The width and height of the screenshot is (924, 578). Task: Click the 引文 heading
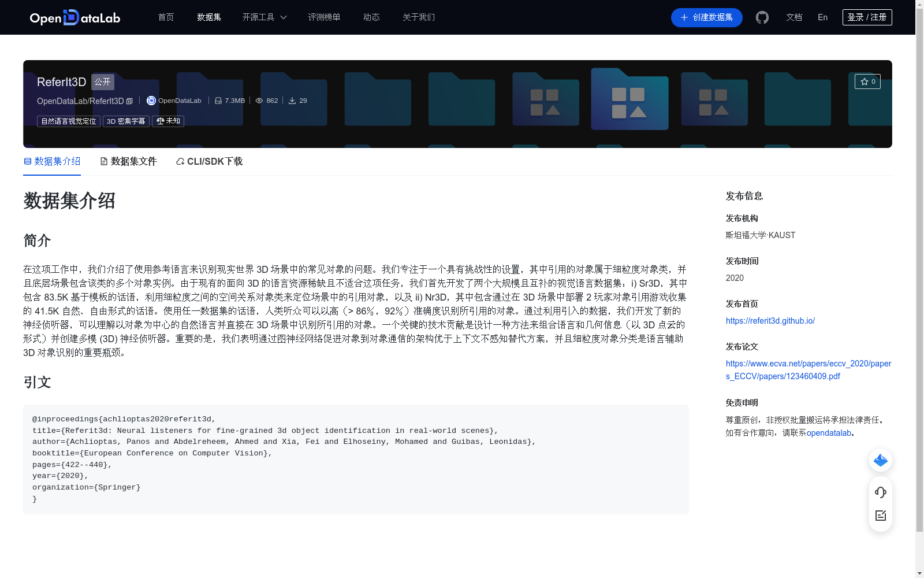[x=37, y=382]
